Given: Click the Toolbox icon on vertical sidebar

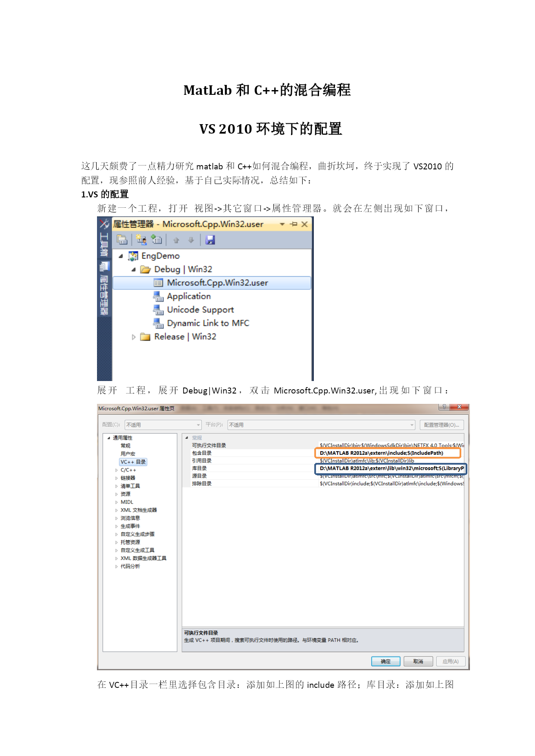Looking at the screenshot, I should point(104,224).
